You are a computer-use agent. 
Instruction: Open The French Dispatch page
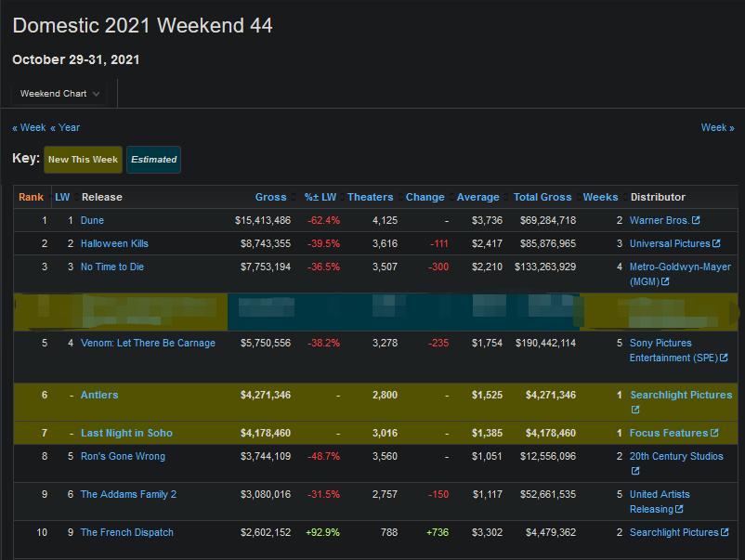[127, 532]
